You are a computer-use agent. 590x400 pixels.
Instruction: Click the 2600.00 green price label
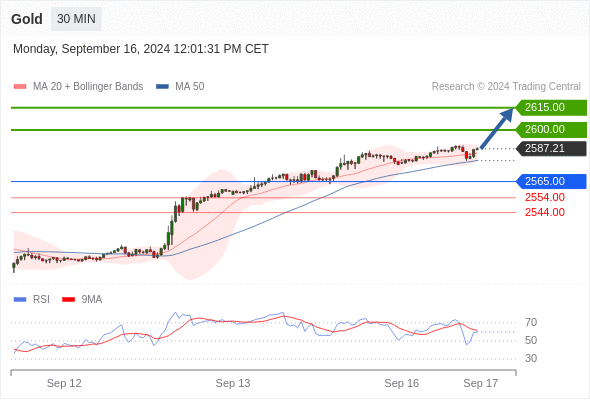551,129
